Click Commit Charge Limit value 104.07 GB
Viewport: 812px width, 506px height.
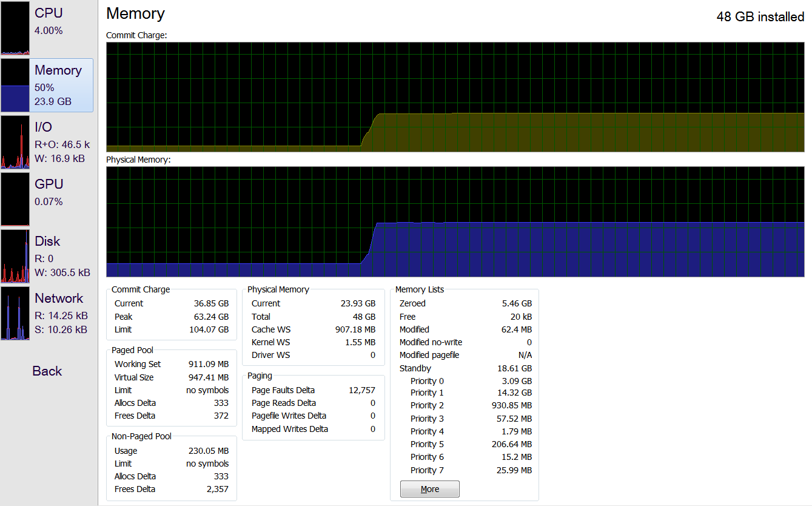click(209, 329)
